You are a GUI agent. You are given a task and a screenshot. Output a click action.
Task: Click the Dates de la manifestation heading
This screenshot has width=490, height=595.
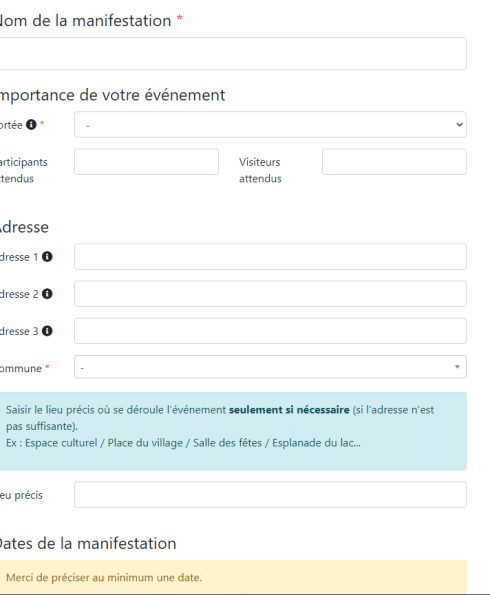click(87, 543)
